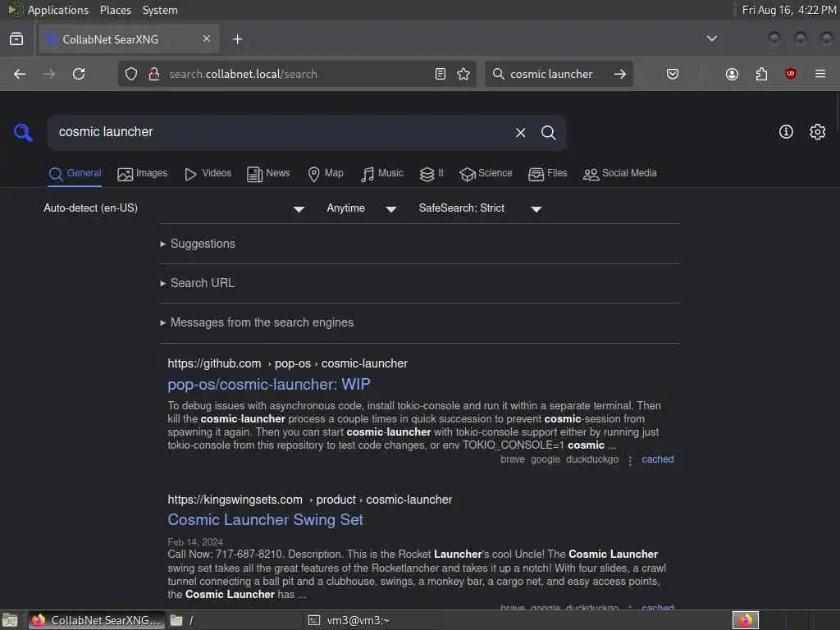840x630 pixels.
Task: Open the Firefox View icon
Action: click(16, 39)
